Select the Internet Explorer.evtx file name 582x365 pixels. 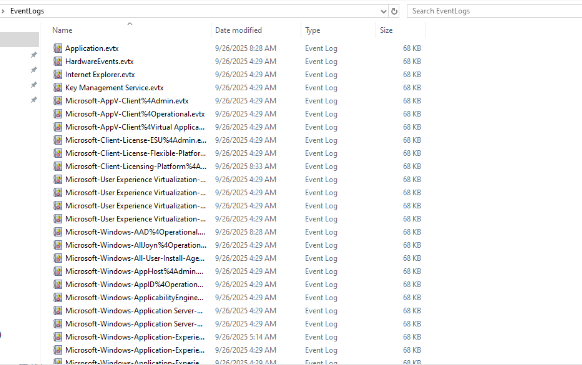tap(100, 74)
